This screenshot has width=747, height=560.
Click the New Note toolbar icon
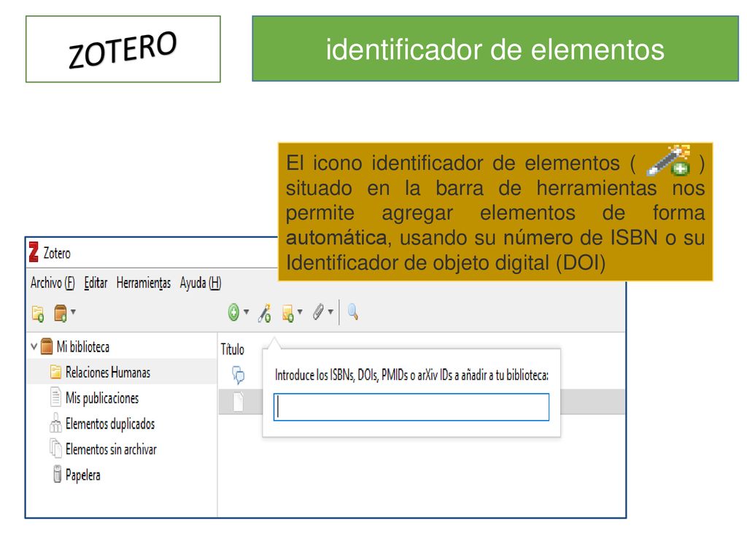[x=287, y=314]
